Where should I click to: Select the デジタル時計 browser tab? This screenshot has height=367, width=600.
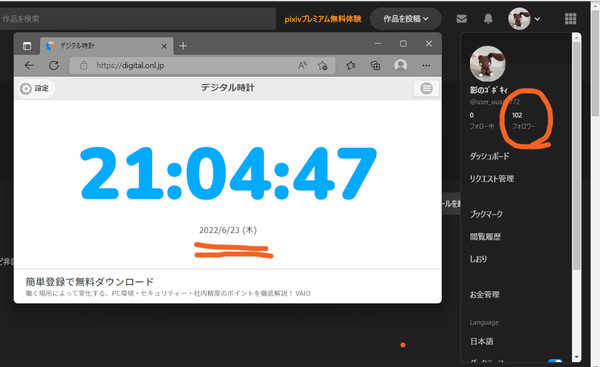(x=106, y=46)
